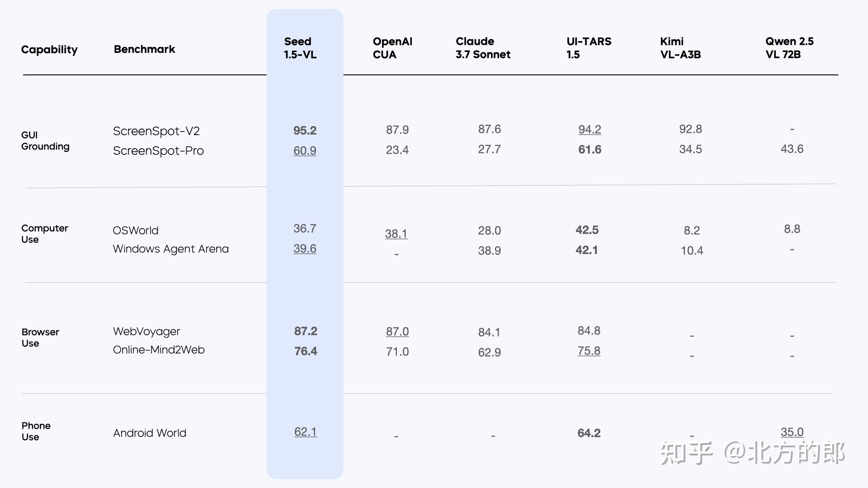Image resolution: width=868 pixels, height=488 pixels.
Task: Click the bold 95.2 ScreenSpot-V2 score
Action: [x=305, y=131]
